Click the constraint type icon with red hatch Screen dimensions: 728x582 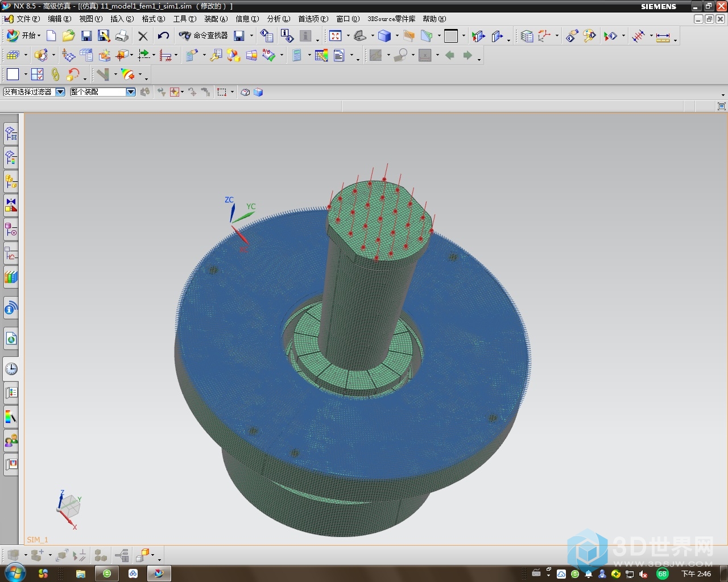(166, 55)
